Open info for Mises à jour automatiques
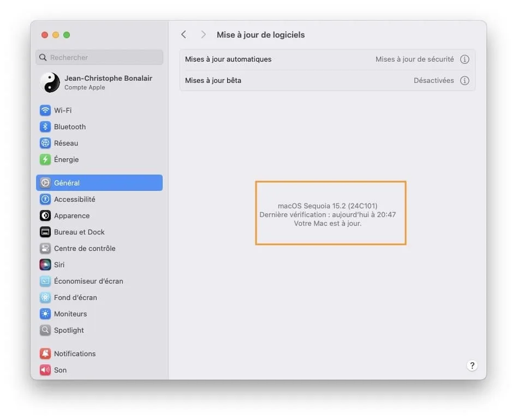 [465, 59]
